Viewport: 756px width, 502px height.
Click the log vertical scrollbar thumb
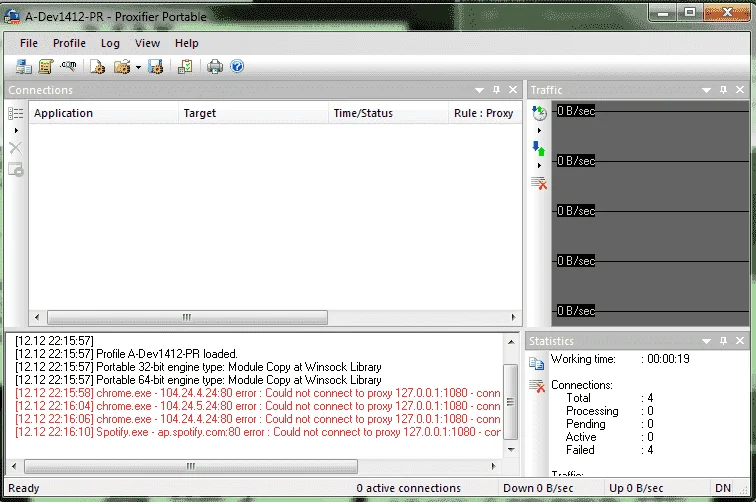[x=511, y=402]
